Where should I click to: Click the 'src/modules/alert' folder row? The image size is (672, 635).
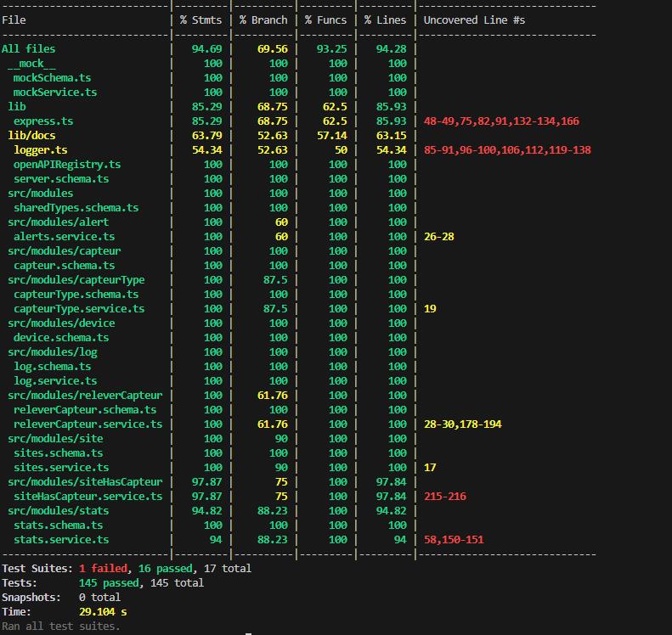click(x=59, y=222)
